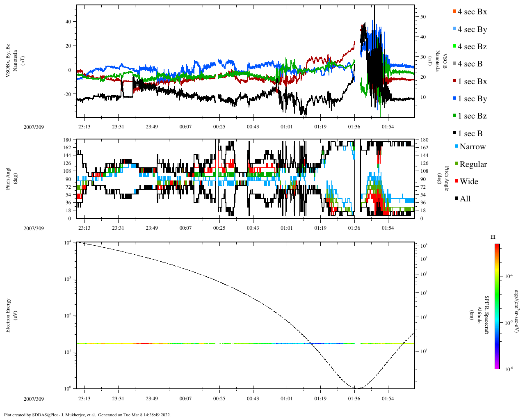525x420 pixels.
Task: Click the red Wide legend swatch
Action: coord(457,181)
